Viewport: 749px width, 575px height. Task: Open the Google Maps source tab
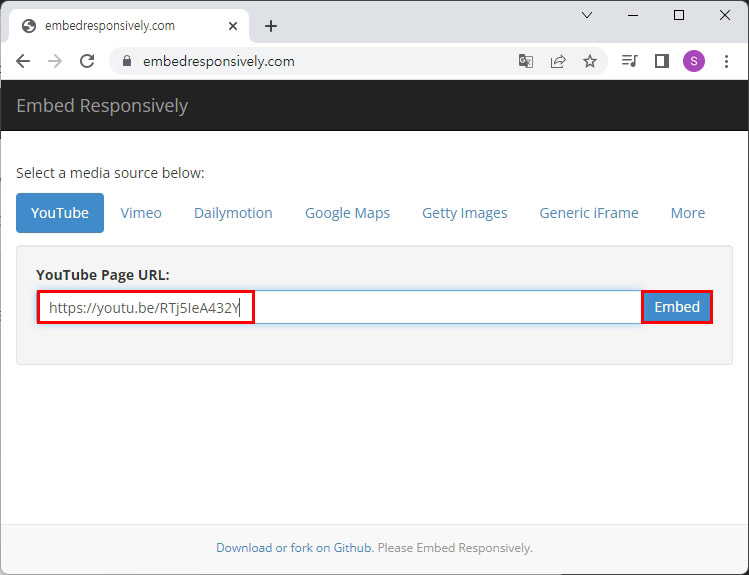coord(347,213)
